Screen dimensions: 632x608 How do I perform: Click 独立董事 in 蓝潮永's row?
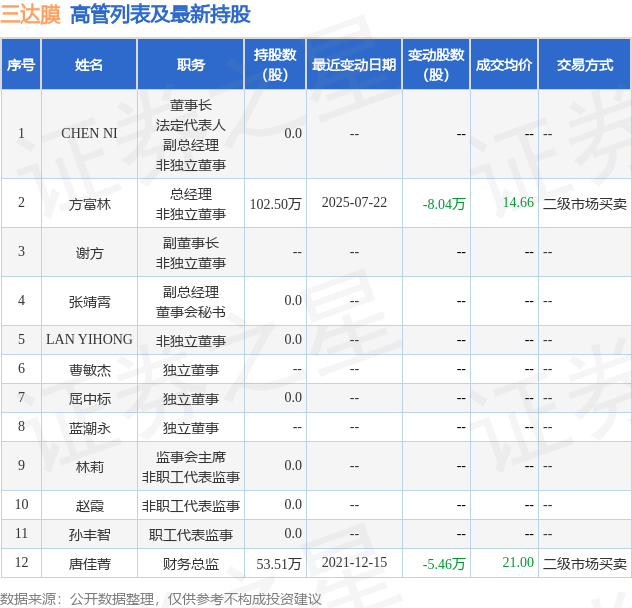point(191,428)
